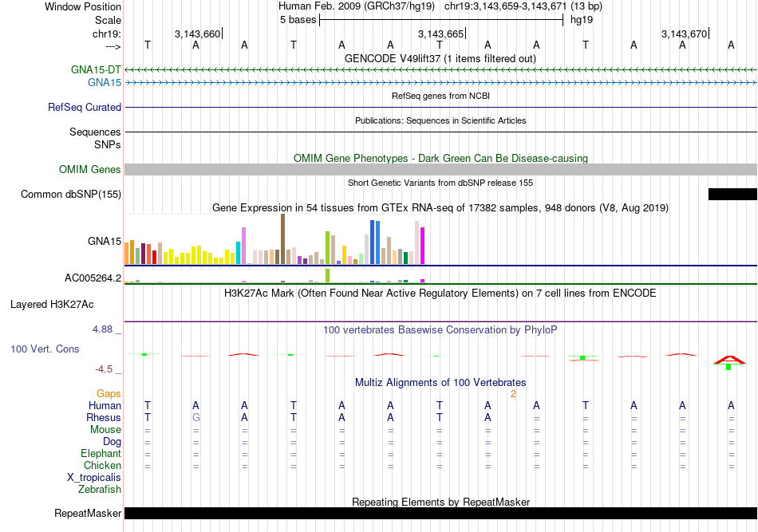Click the PhyloP Basewise Conservation title
This screenshot has width=758, height=532.
click(440, 330)
